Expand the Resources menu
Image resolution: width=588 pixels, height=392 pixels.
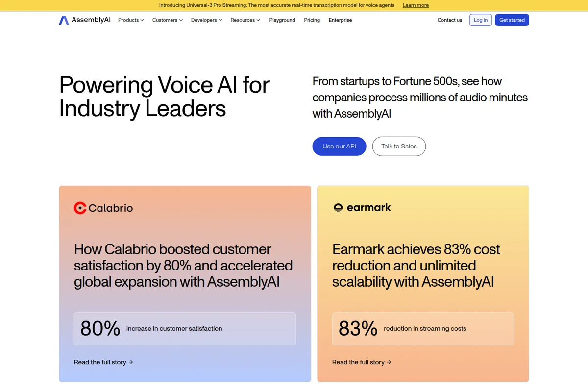click(x=245, y=20)
